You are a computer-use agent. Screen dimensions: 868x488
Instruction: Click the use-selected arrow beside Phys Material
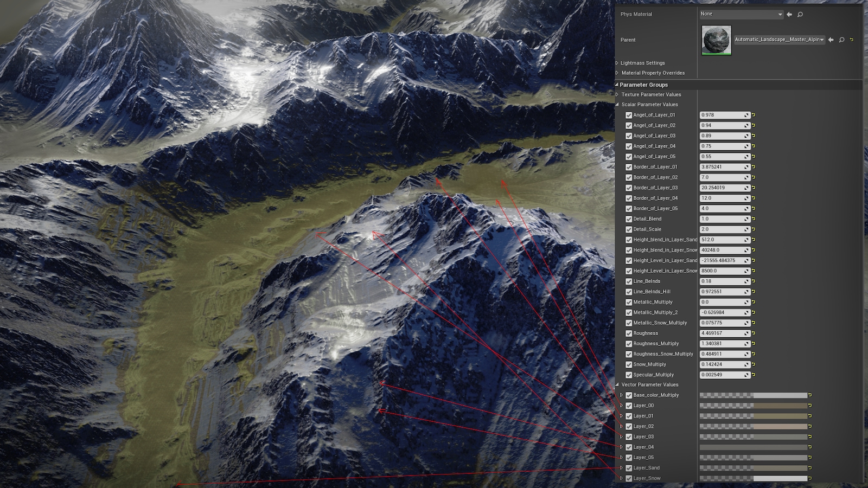(789, 15)
